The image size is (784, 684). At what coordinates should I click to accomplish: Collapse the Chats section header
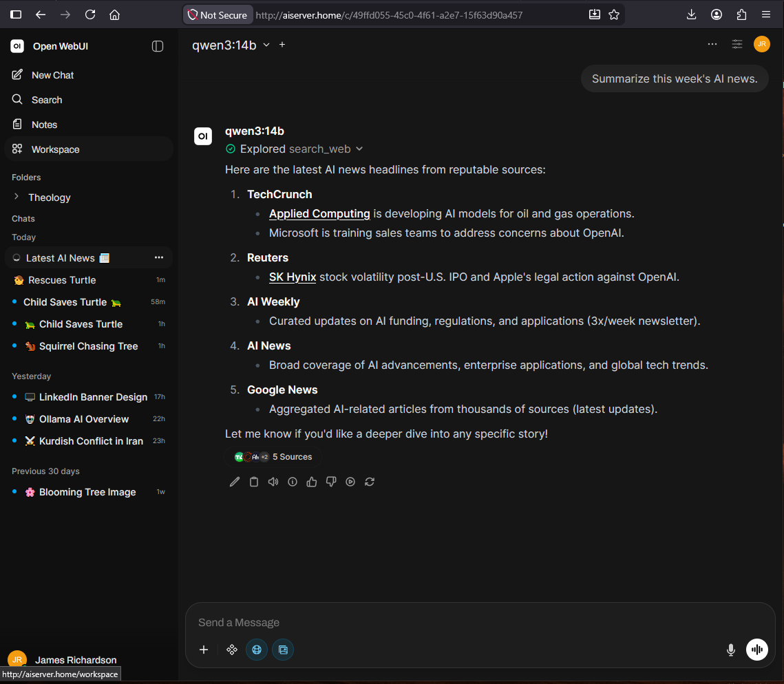[23, 219]
